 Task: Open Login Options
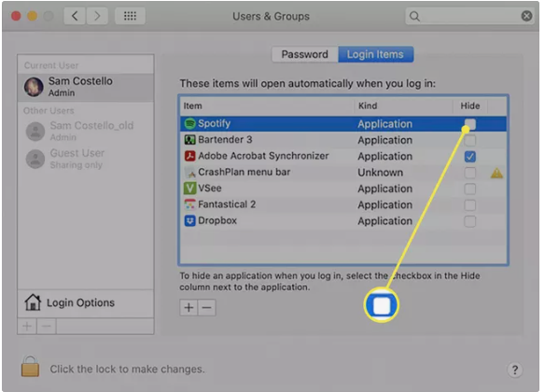(x=86, y=302)
